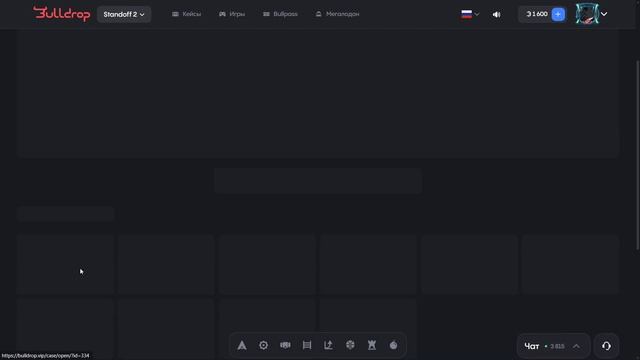Click the candy-shaped icon in bottom dock
Image resolution: width=640 pixels, height=360 pixels.
point(285,345)
